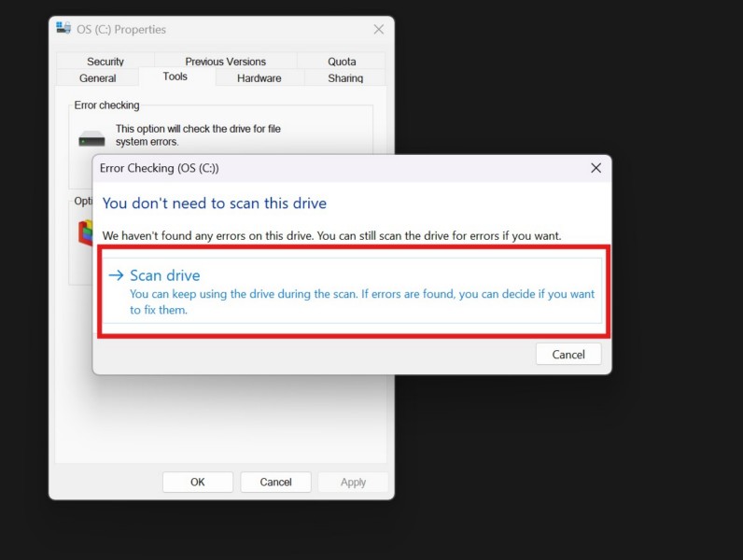Click the text "We haven't found any errors on this drive"
Image resolution: width=743 pixels, height=560 pixels.
[x=207, y=236]
